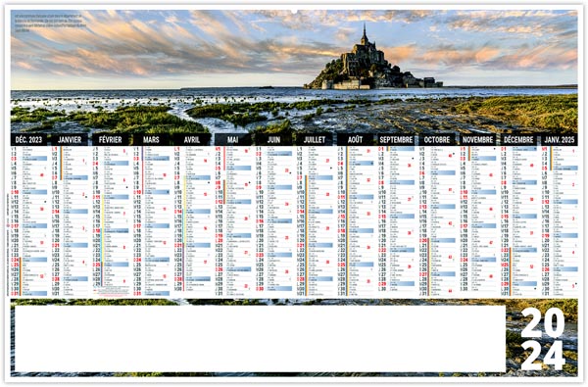Click the MAI month header
Image resolution: width=588 pixels, height=387 pixels.
[233, 140]
